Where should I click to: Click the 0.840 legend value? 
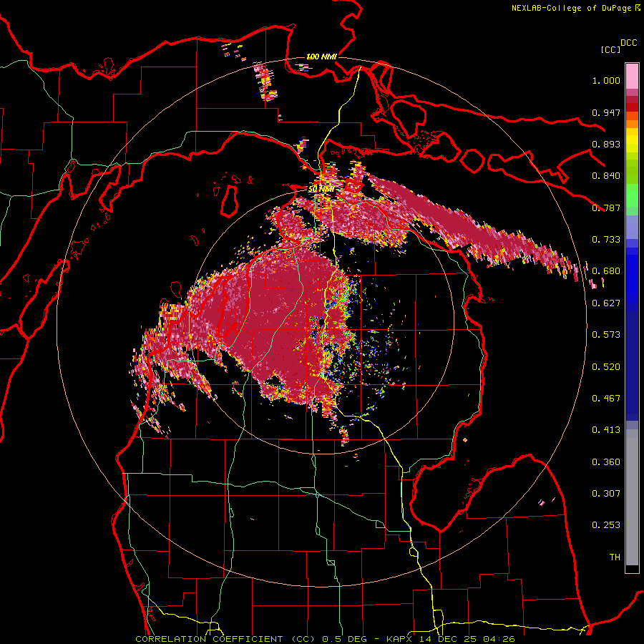click(x=606, y=176)
